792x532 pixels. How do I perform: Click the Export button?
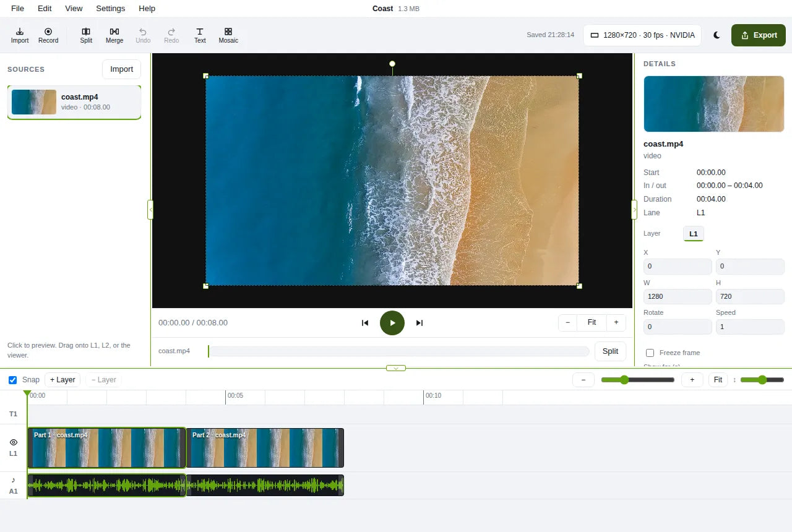click(x=759, y=35)
